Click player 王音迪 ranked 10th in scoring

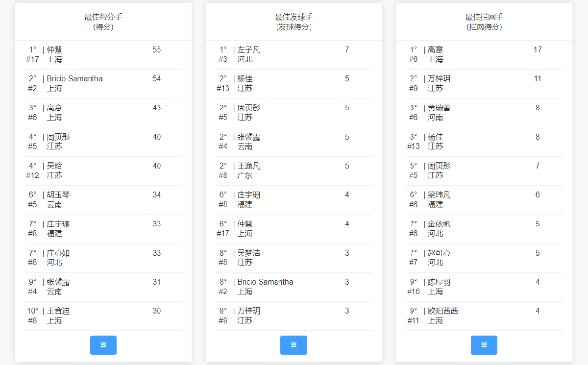click(58, 311)
